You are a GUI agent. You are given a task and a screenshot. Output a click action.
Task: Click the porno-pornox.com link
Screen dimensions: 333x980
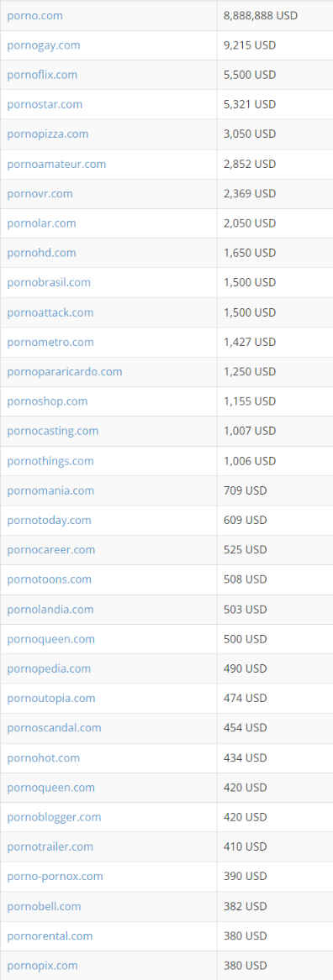pyautogui.click(x=55, y=876)
